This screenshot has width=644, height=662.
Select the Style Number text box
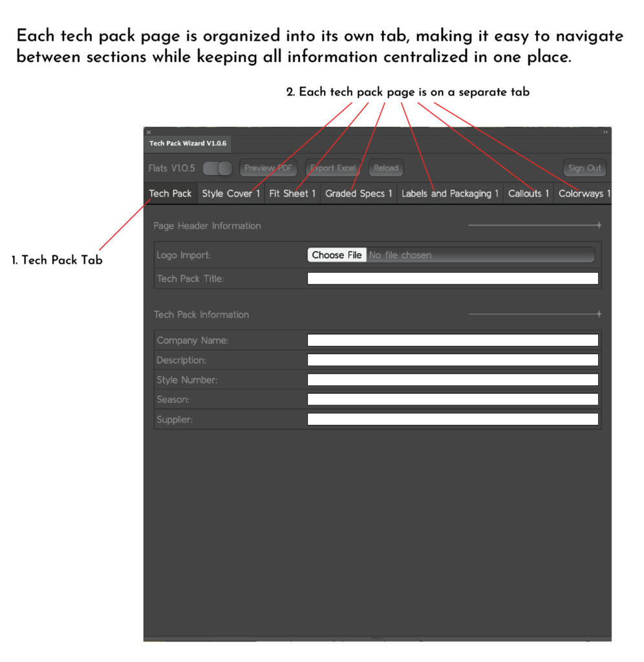453,379
